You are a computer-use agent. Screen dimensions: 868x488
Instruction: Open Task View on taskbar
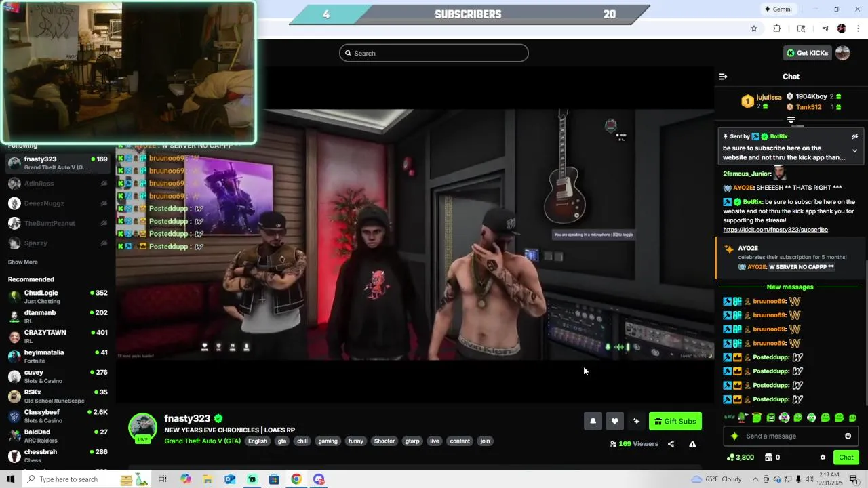click(x=163, y=479)
